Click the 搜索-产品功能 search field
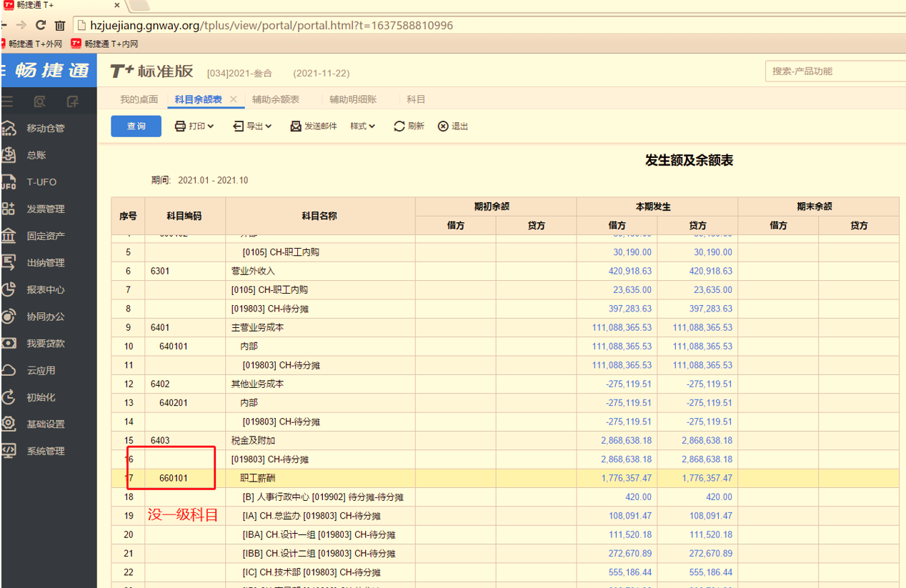The height and width of the screenshot is (588, 906). (x=835, y=71)
